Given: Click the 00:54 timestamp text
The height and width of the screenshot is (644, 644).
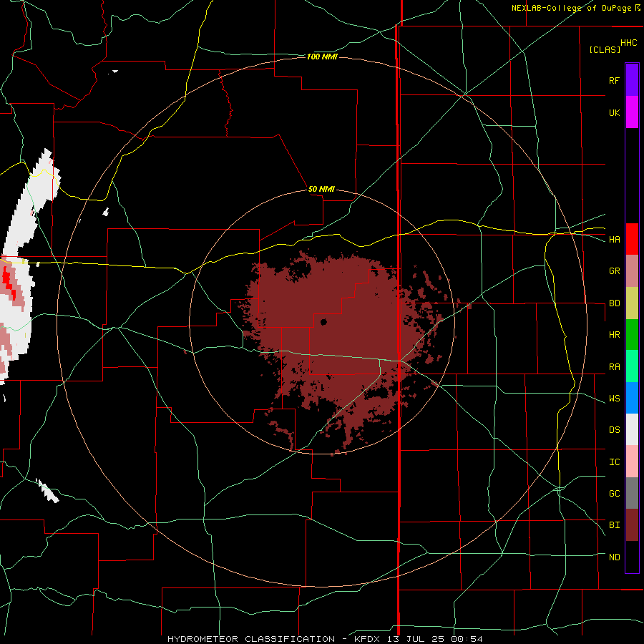Looking at the screenshot, I should [467, 639].
